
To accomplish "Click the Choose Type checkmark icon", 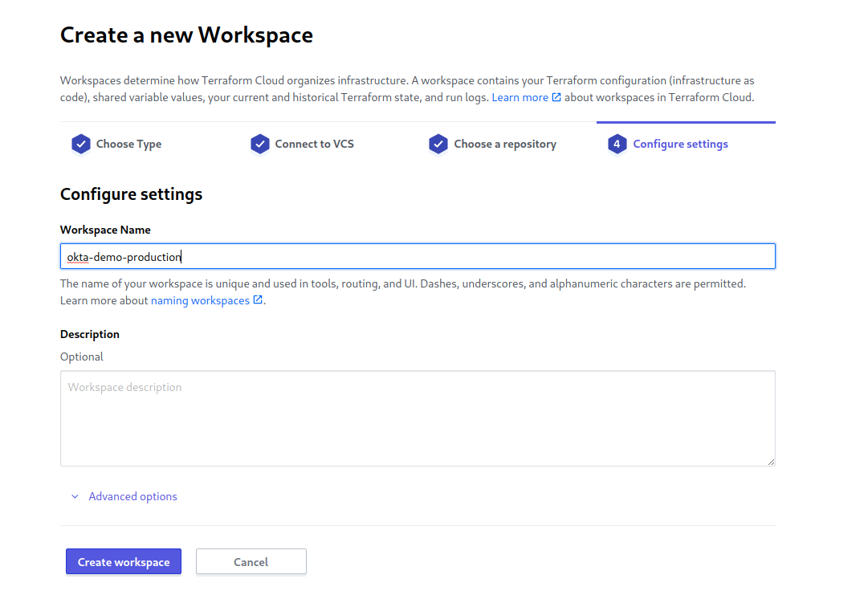I will (80, 145).
